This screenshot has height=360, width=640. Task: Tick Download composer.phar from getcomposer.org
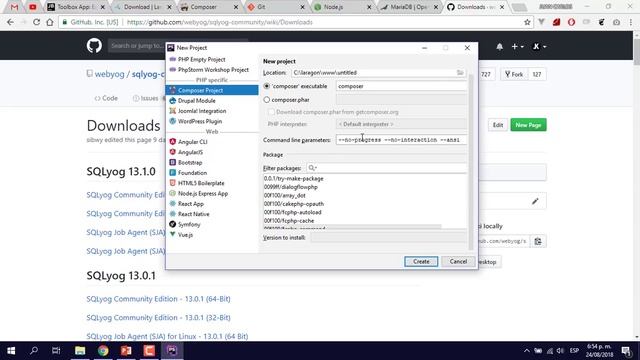pos(271,112)
